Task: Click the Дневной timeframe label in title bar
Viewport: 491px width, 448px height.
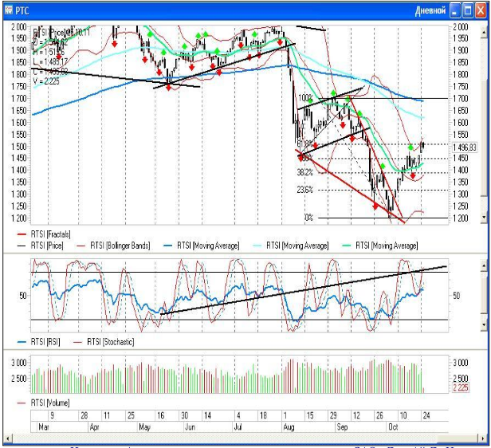Action: 430,10
